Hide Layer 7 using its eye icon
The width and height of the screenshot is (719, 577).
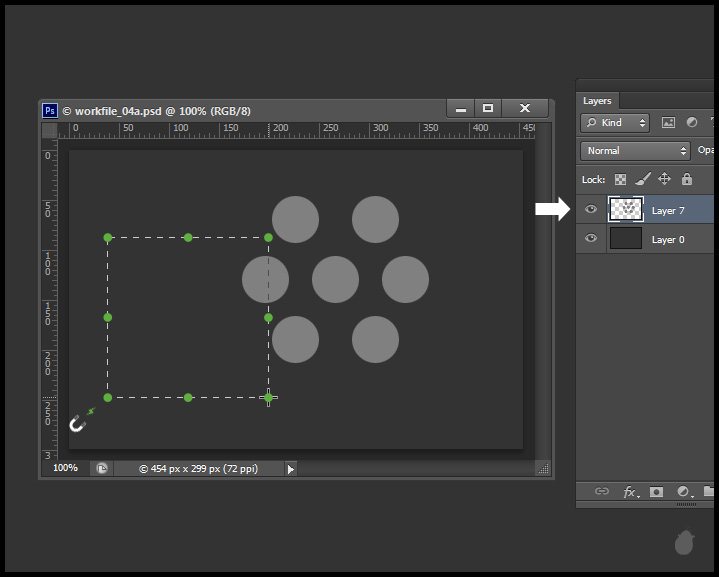591,209
